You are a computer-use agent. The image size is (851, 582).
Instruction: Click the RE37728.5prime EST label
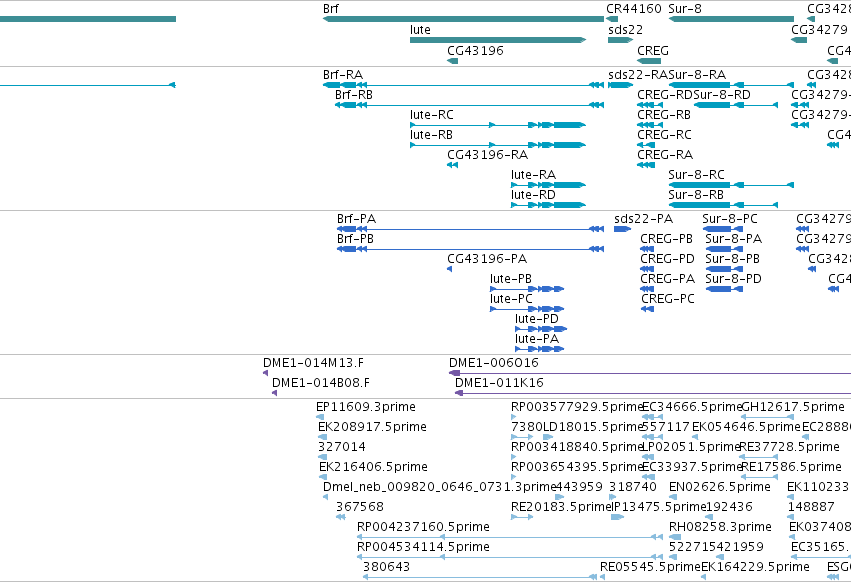click(x=790, y=447)
